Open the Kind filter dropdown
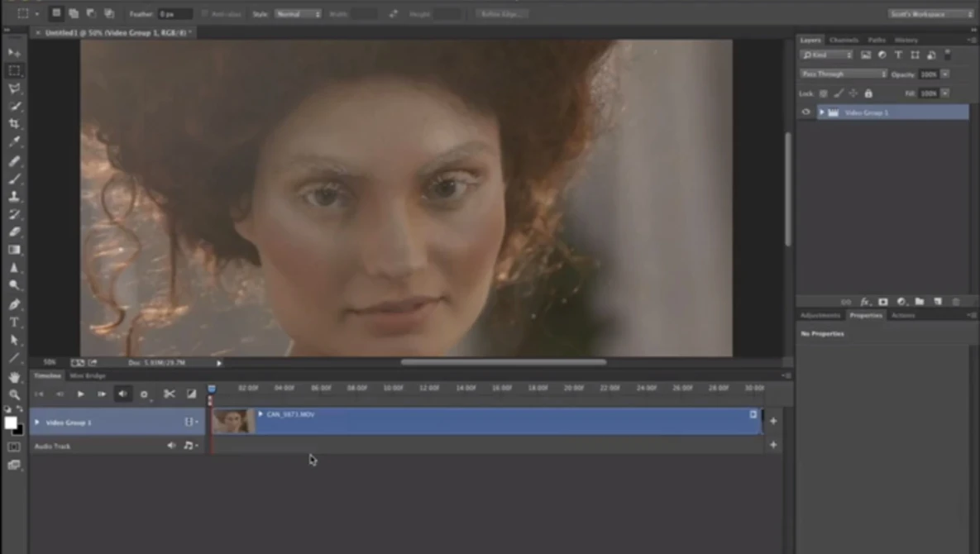 pyautogui.click(x=827, y=55)
